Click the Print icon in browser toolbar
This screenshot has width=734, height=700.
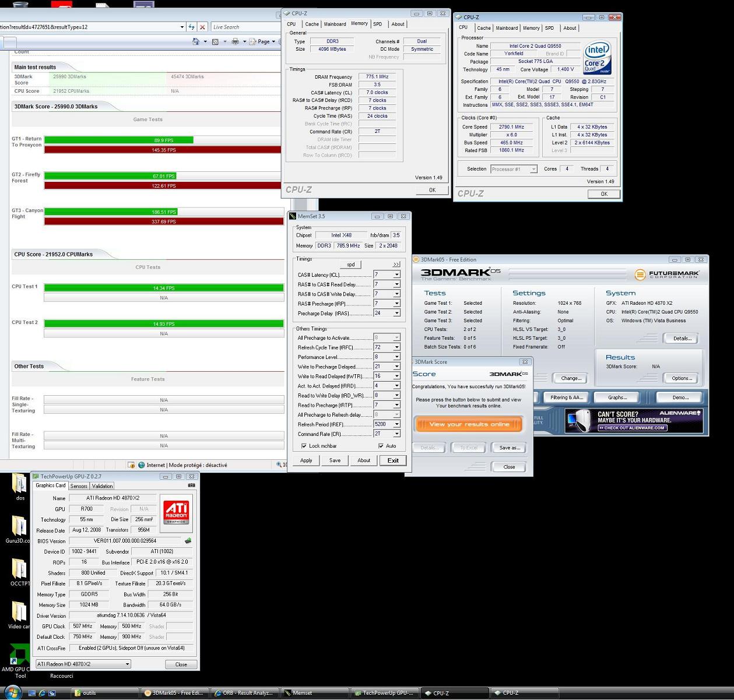pos(235,41)
